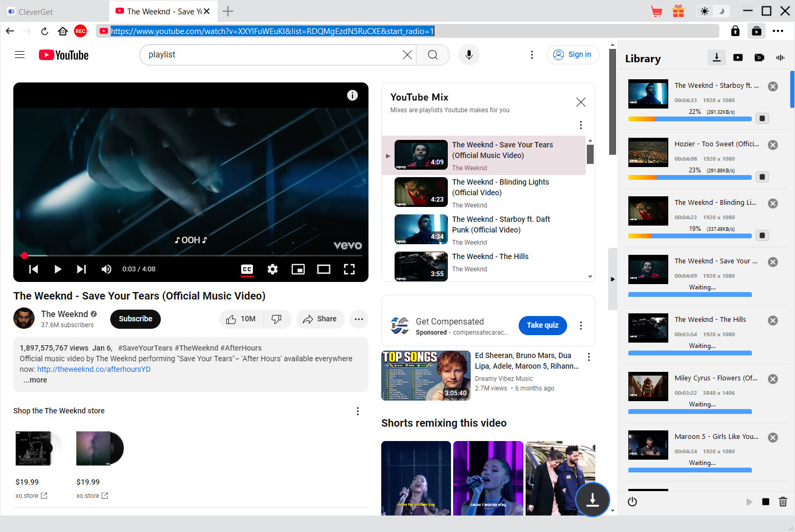The image size is (795, 532).
Task: Click the YouTube search magnifier button
Action: [433, 55]
